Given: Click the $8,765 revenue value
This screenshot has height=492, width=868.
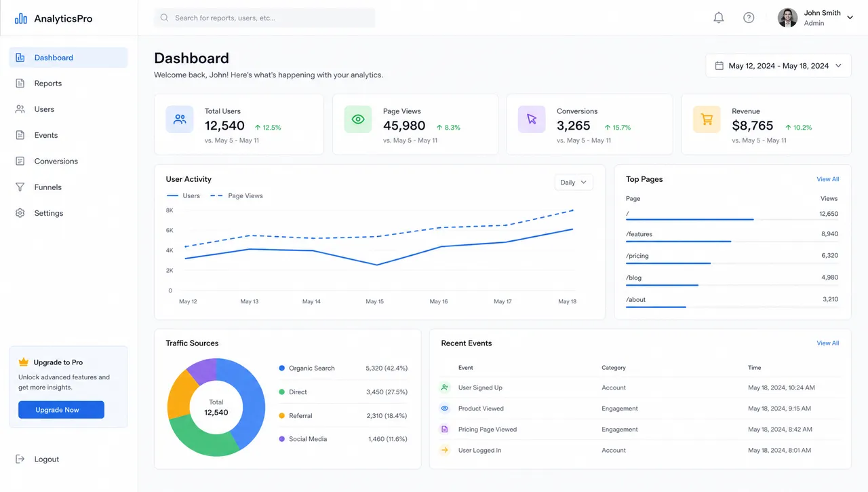Looking at the screenshot, I should point(753,126).
